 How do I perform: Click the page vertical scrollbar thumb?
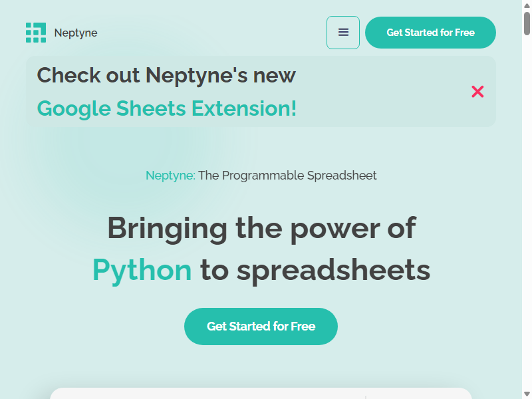527,23
